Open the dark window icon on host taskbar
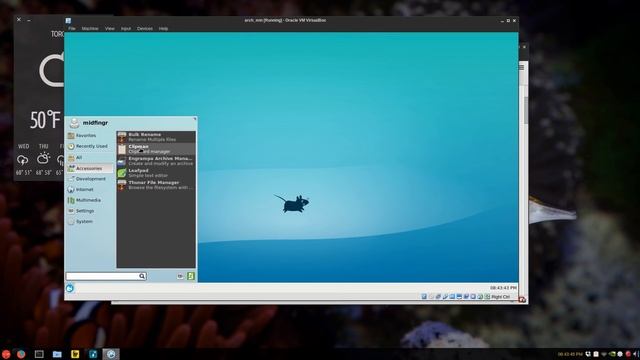The height and width of the screenshot is (360, 640). coord(39,354)
